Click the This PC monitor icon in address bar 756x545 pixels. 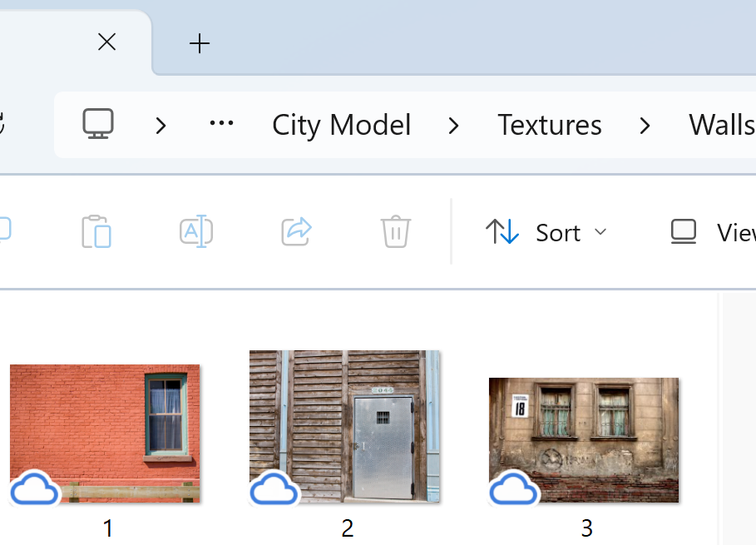98,124
